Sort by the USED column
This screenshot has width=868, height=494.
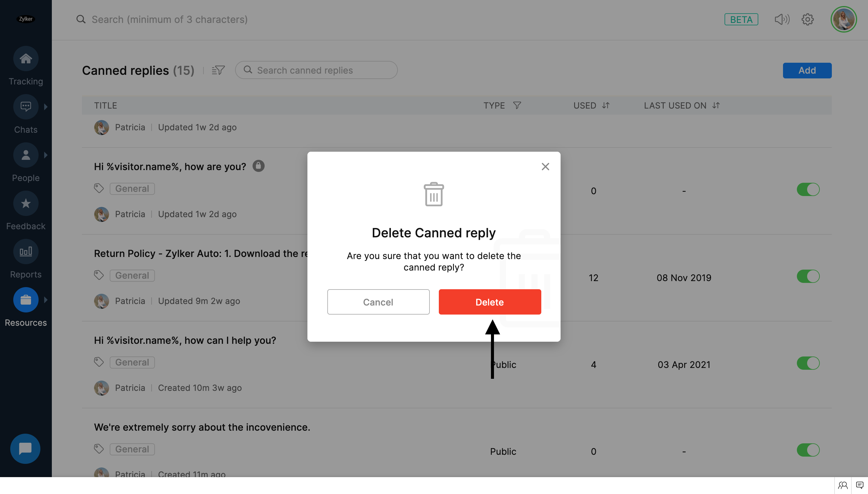605,106
